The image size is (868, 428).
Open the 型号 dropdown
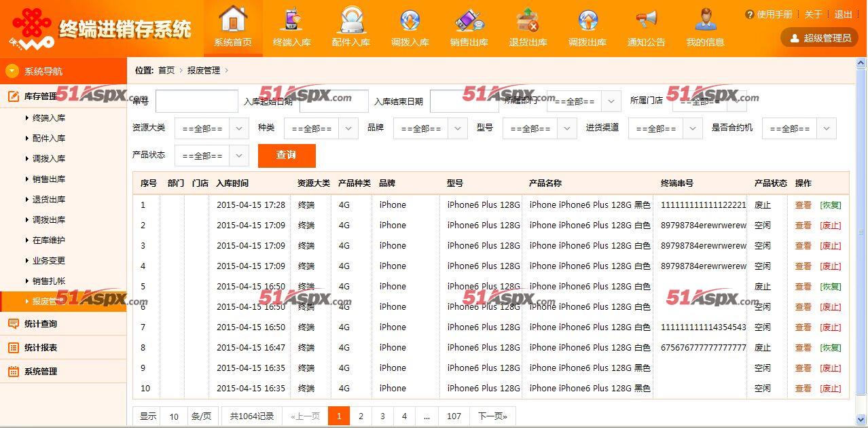point(540,128)
